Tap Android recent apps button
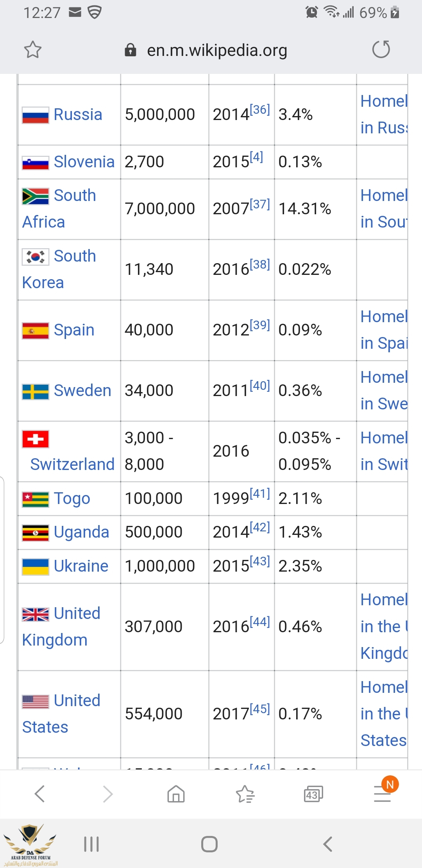This screenshot has width=422, height=868. (91, 844)
